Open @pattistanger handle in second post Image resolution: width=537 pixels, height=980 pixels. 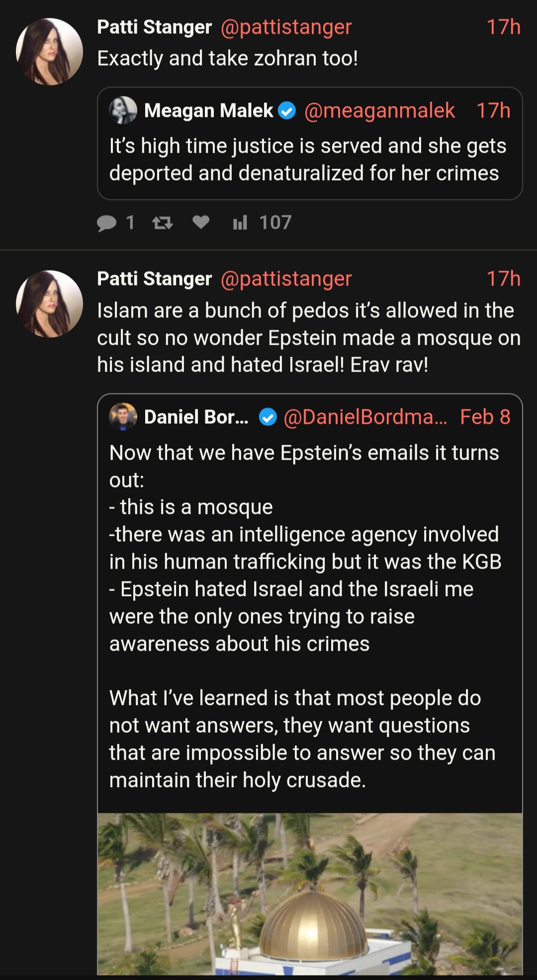click(x=286, y=279)
